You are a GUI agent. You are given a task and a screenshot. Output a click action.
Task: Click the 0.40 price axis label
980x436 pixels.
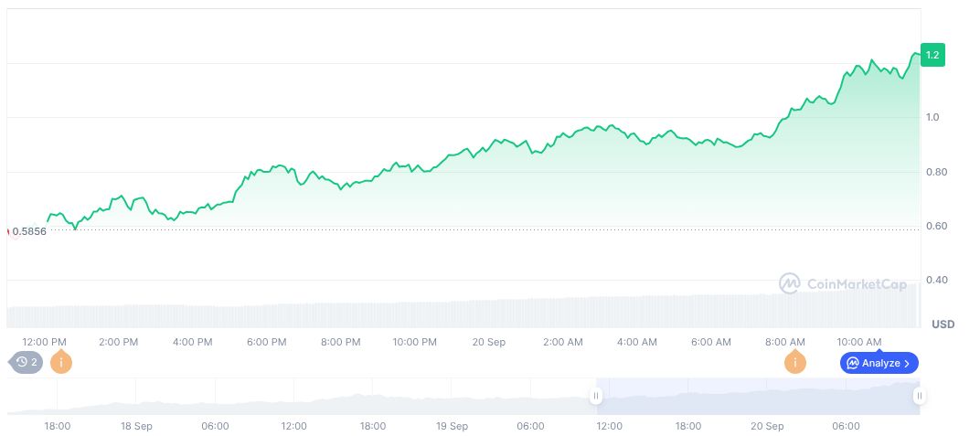pyautogui.click(x=937, y=280)
